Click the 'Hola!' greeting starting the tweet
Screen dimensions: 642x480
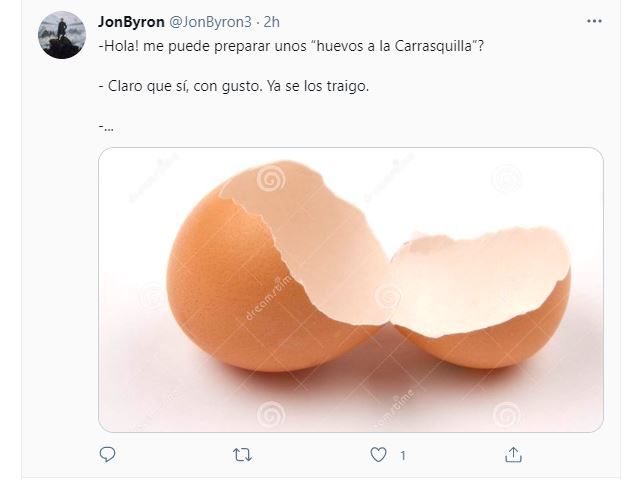tap(119, 46)
